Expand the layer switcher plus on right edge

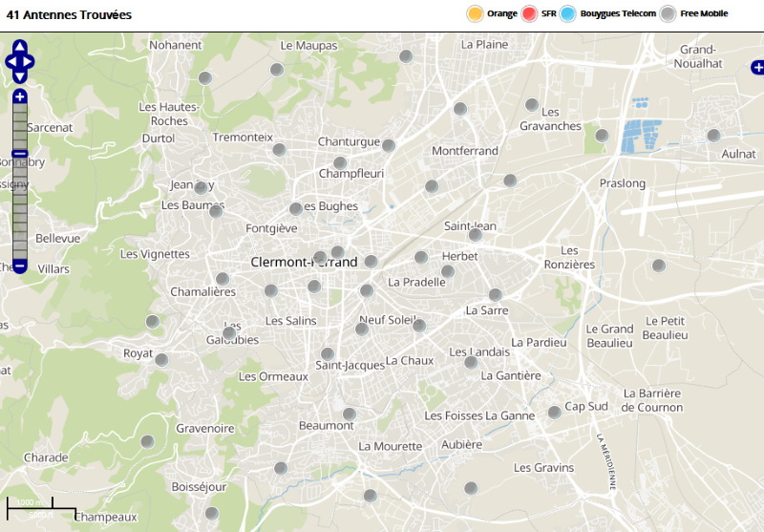coord(757,67)
